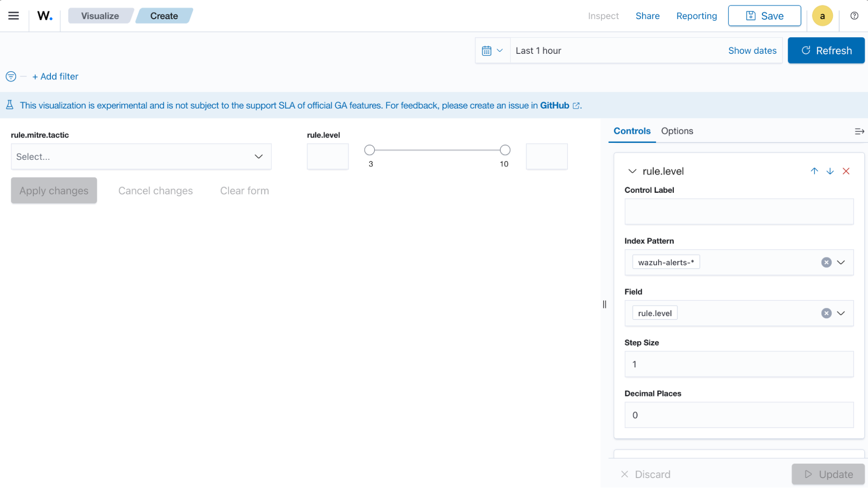Open the help question mark icon
The image size is (868, 488).
click(x=854, y=16)
